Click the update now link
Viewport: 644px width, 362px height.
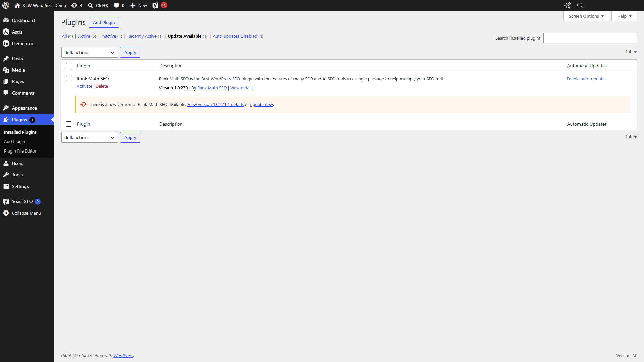pyautogui.click(x=261, y=104)
